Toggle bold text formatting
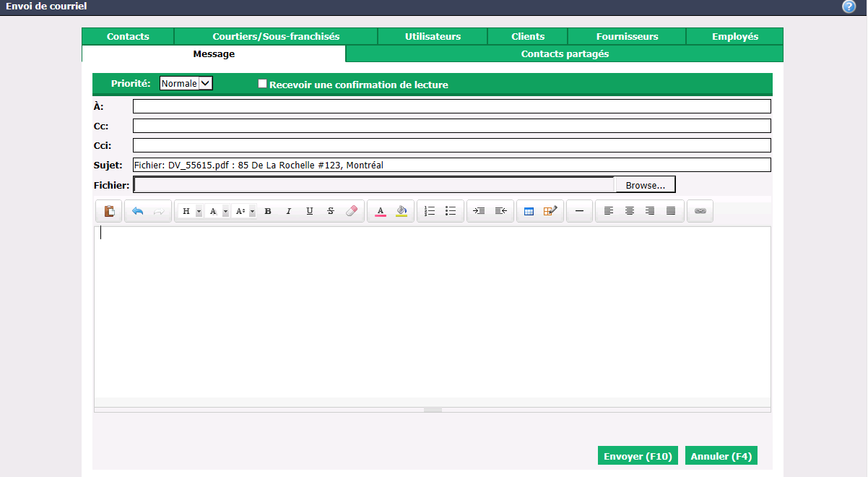868x477 pixels. click(x=268, y=211)
